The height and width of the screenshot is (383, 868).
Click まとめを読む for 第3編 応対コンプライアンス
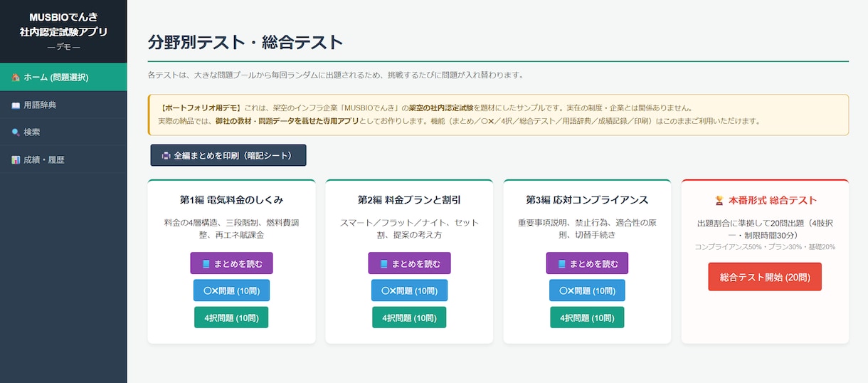(x=587, y=263)
